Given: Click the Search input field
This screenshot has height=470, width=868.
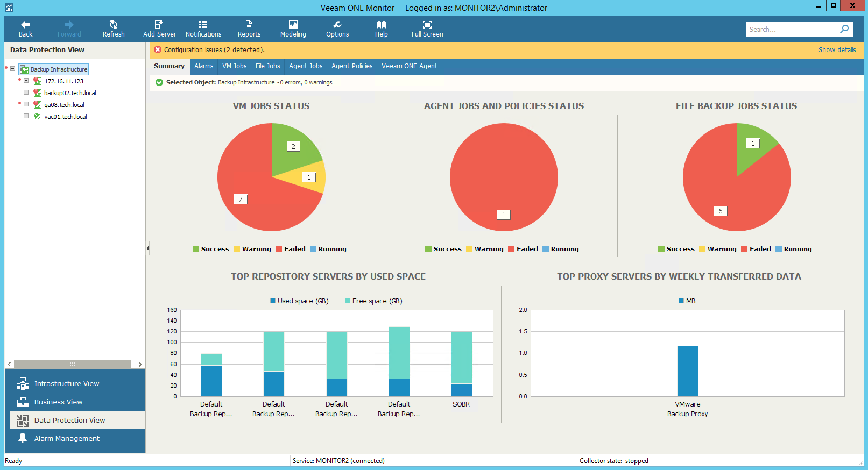Looking at the screenshot, I should click(x=792, y=29).
